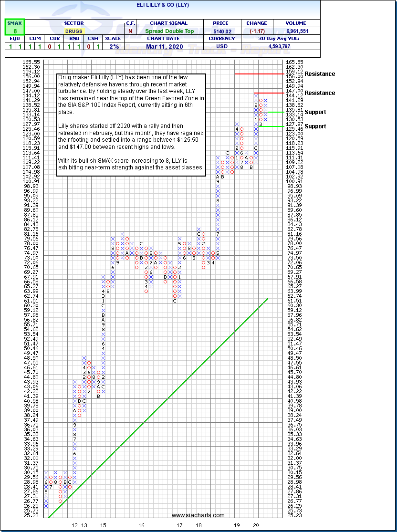Click the Support label near 127.97
Screen dimensions: 397x532
point(315,126)
